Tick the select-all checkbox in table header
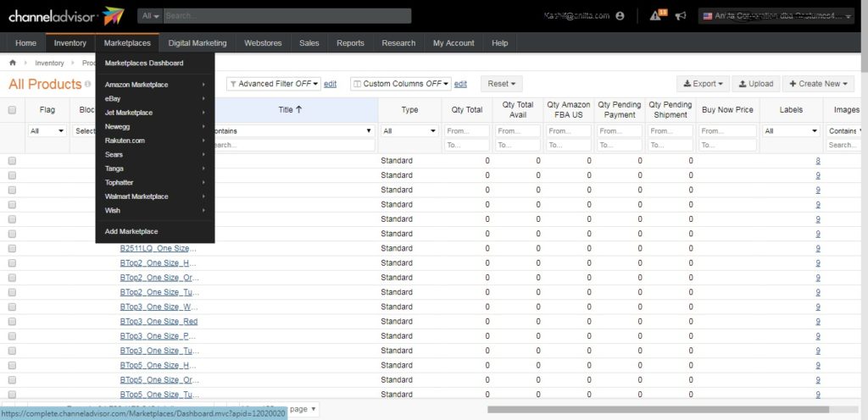 click(12, 110)
